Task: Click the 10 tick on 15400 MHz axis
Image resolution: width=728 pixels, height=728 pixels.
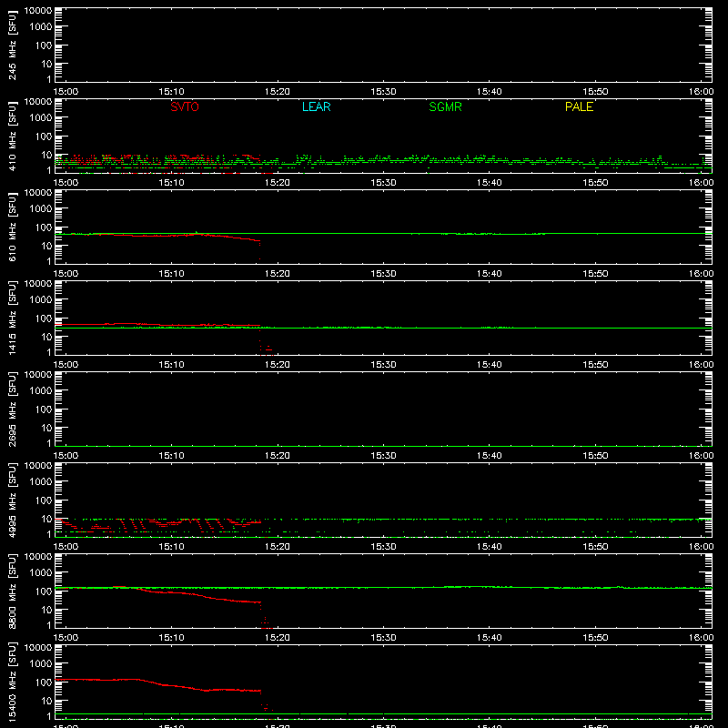Action: (46, 701)
